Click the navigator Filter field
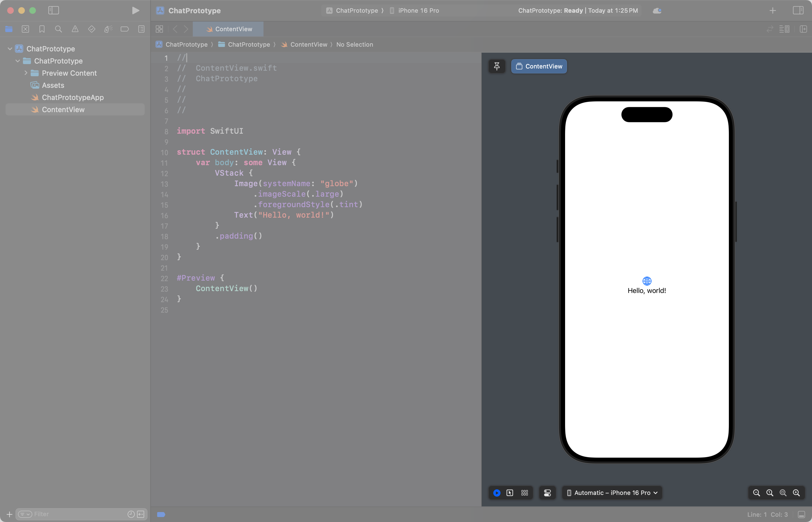Screen dimensions: 812x522 coord(78,514)
